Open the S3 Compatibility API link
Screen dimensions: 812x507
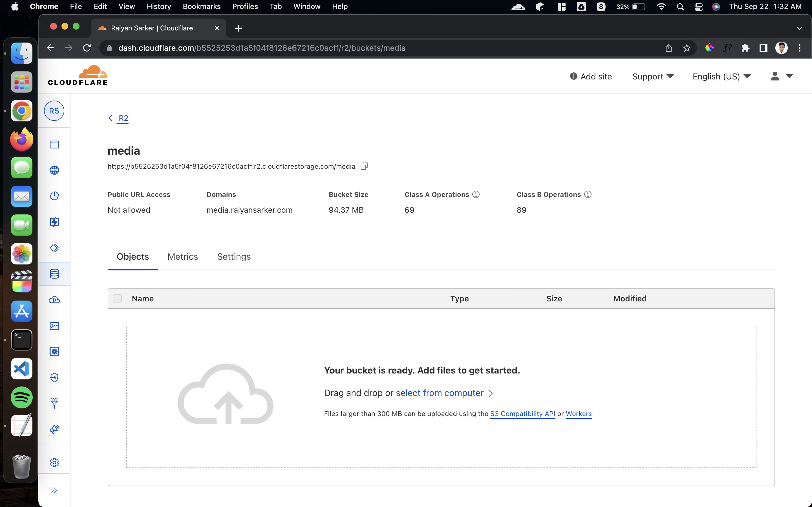point(522,413)
